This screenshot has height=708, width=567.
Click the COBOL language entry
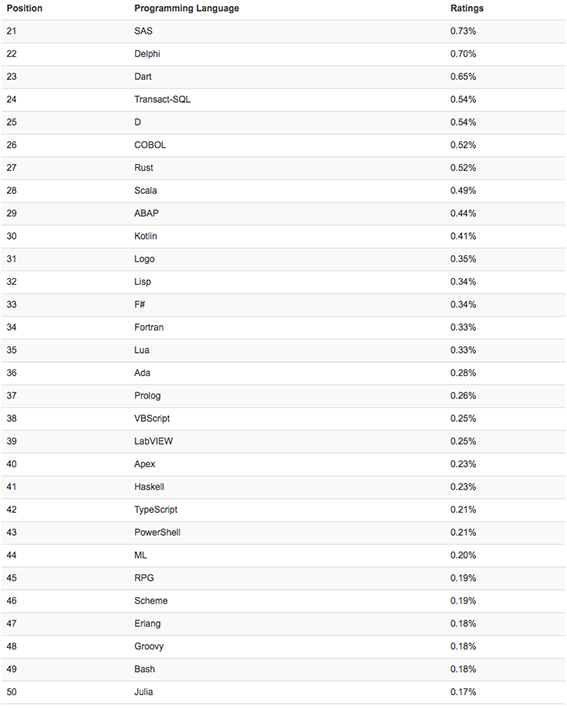tap(150, 145)
